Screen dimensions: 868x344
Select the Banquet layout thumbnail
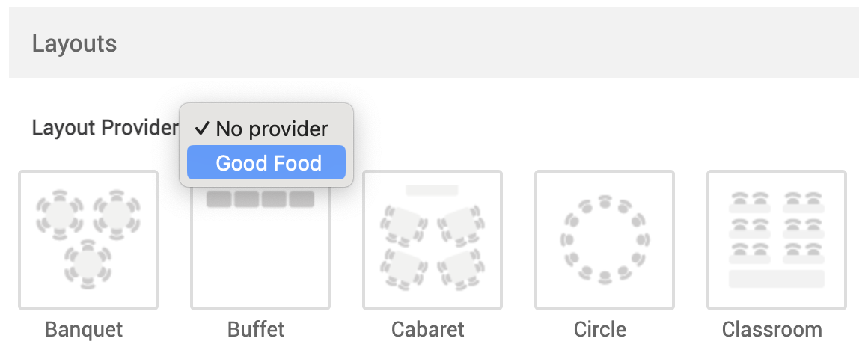click(x=88, y=239)
